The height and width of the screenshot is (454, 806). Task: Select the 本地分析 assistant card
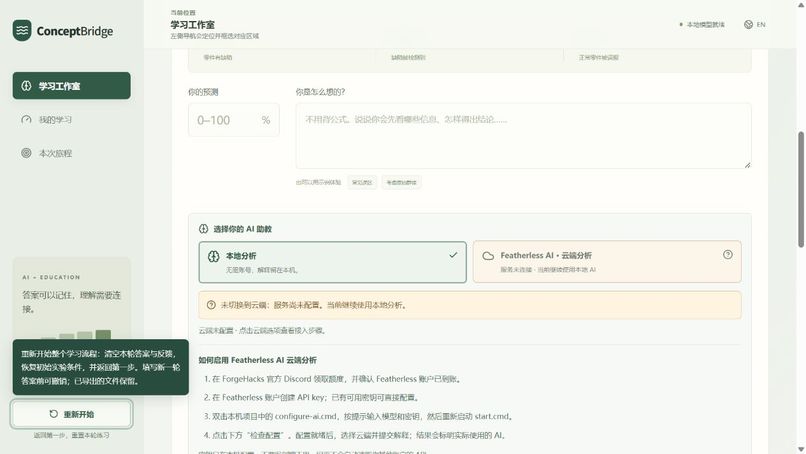coord(333,262)
